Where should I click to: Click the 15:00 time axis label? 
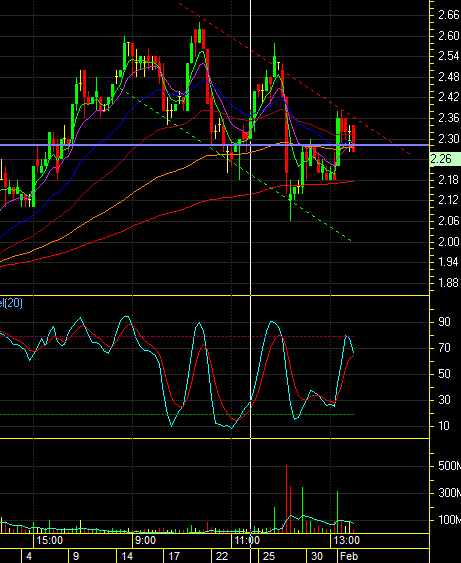[x=50, y=540]
